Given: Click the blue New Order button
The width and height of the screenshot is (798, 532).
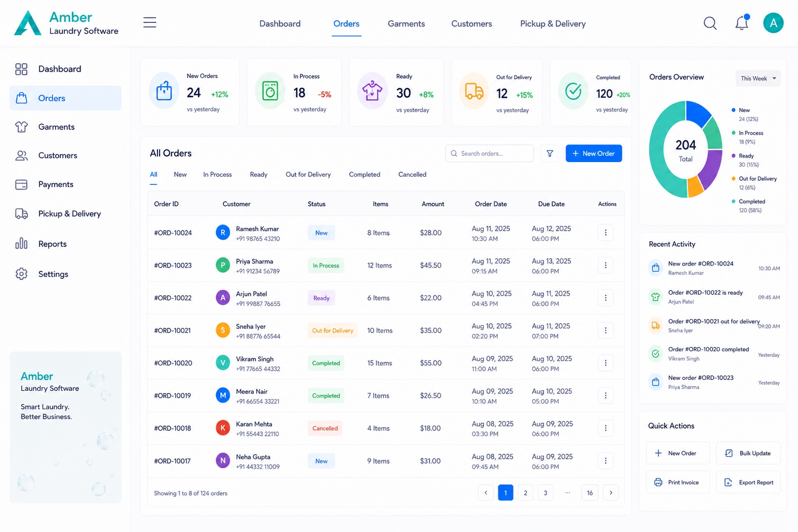Looking at the screenshot, I should click(x=594, y=153).
